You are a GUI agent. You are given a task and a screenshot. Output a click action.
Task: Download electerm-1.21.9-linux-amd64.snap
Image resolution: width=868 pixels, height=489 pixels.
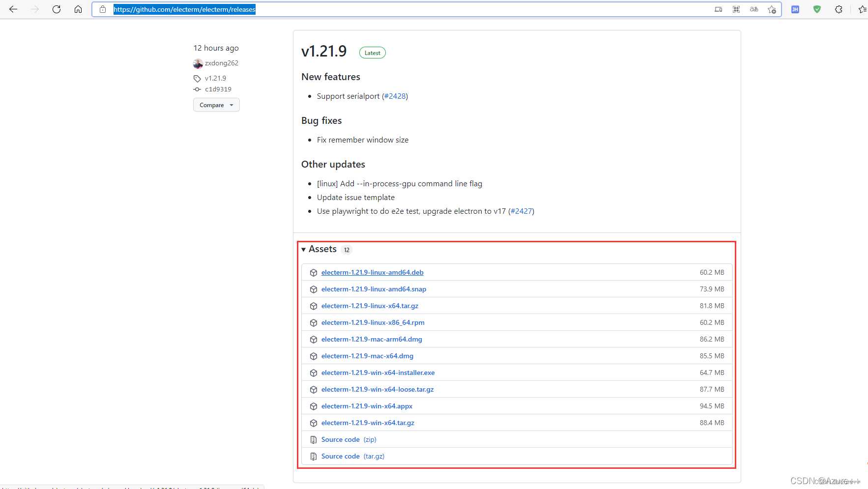374,289
